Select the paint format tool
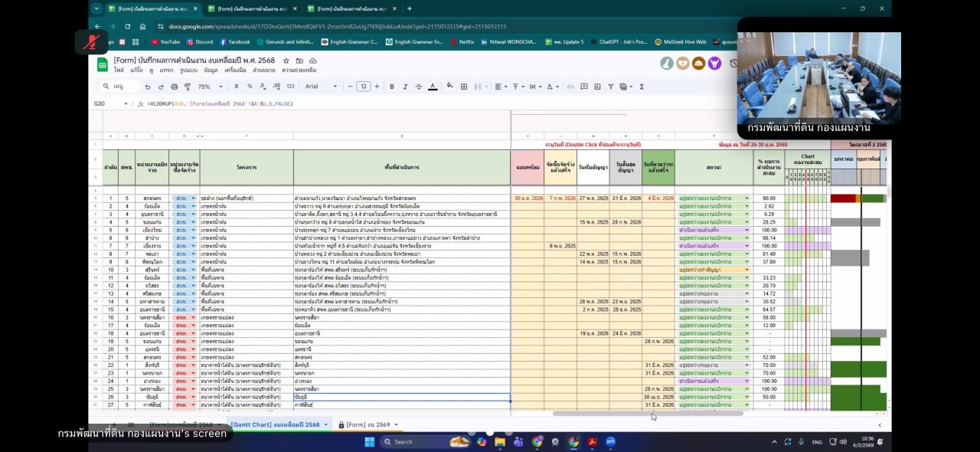 tap(187, 87)
